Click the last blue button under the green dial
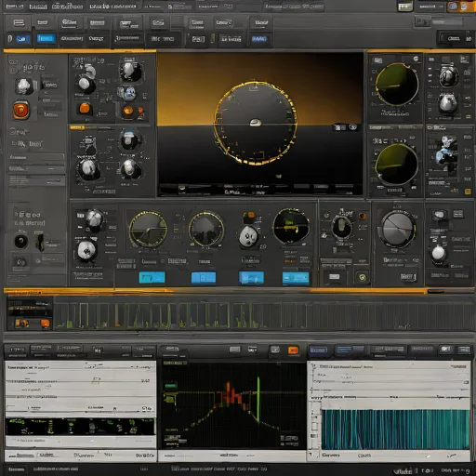Image resolution: width=476 pixels, height=476 pixels. coord(296,278)
